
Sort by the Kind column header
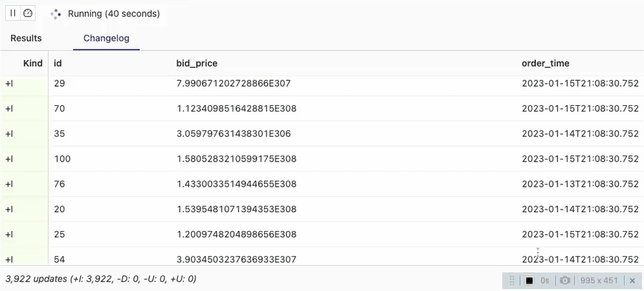point(33,63)
